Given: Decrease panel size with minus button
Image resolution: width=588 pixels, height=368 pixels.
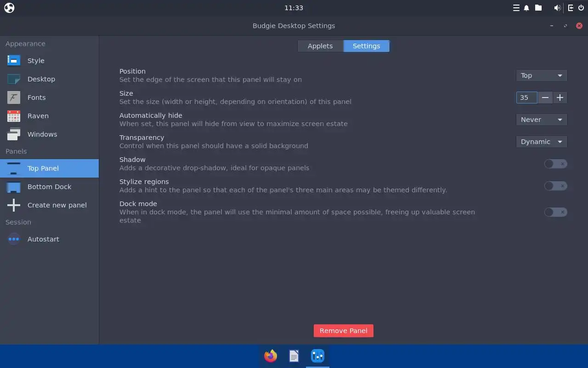Looking at the screenshot, I should coord(545,98).
